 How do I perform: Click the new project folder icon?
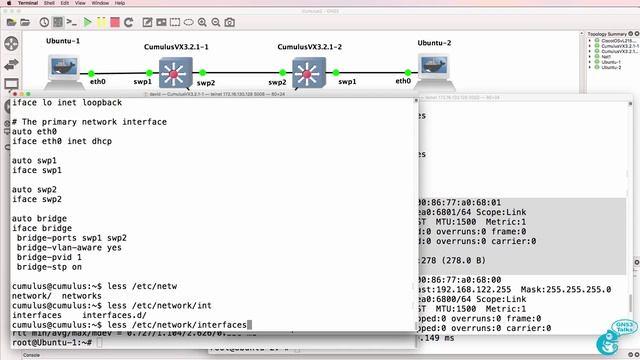(11, 22)
